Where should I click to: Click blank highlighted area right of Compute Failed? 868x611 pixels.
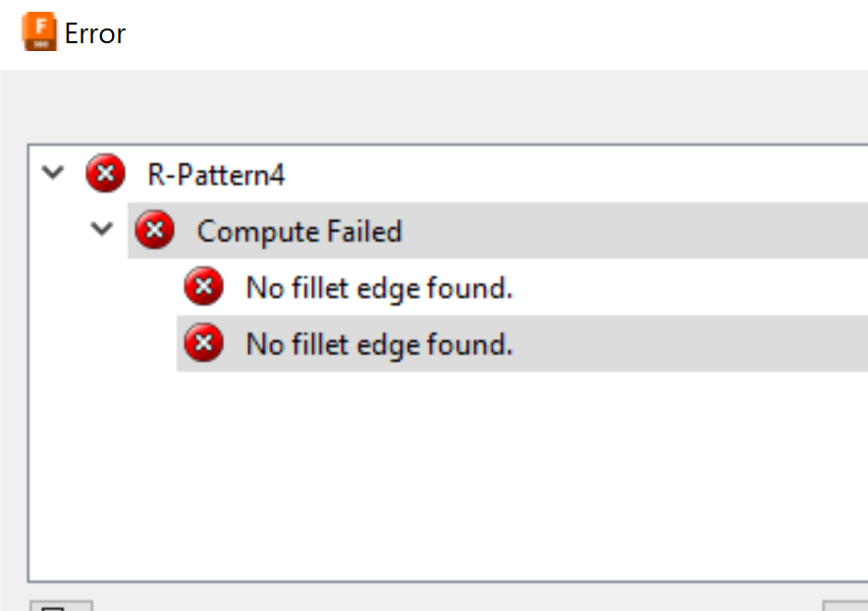(638, 231)
